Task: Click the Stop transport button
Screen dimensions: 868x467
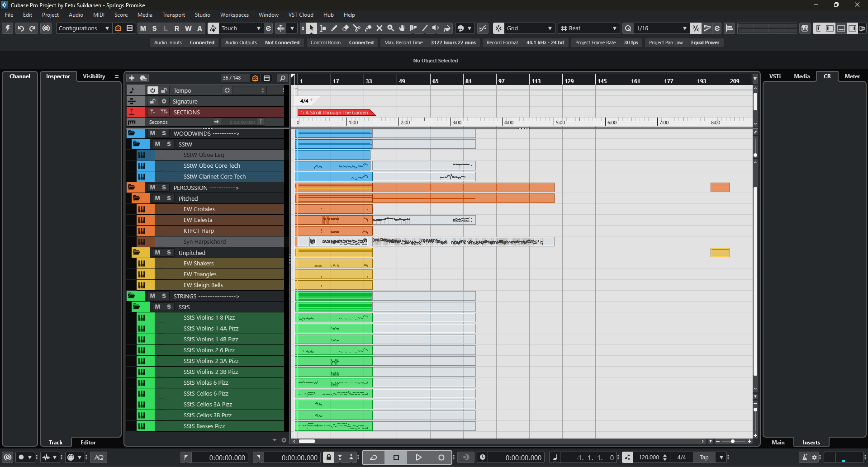Action: 396,458
